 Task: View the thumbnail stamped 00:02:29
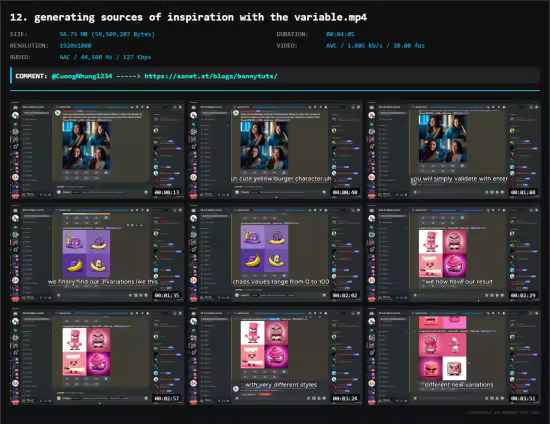[x=454, y=253]
